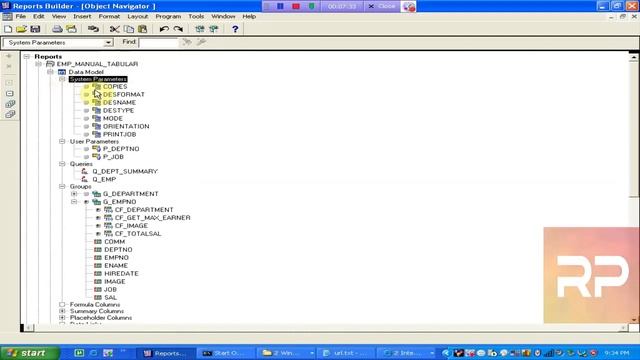Select the P_JOB user parameter
640x360 pixels.
tap(113, 157)
